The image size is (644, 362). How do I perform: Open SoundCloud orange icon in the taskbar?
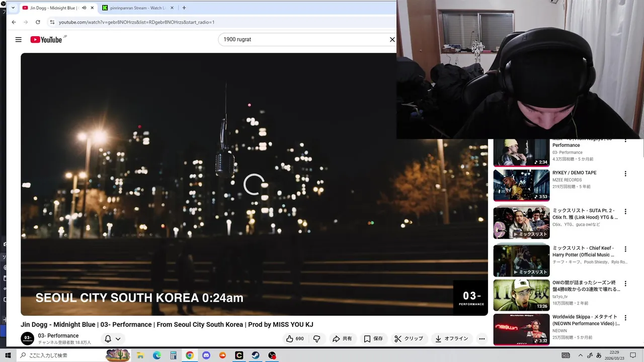pyautogui.click(x=223, y=355)
